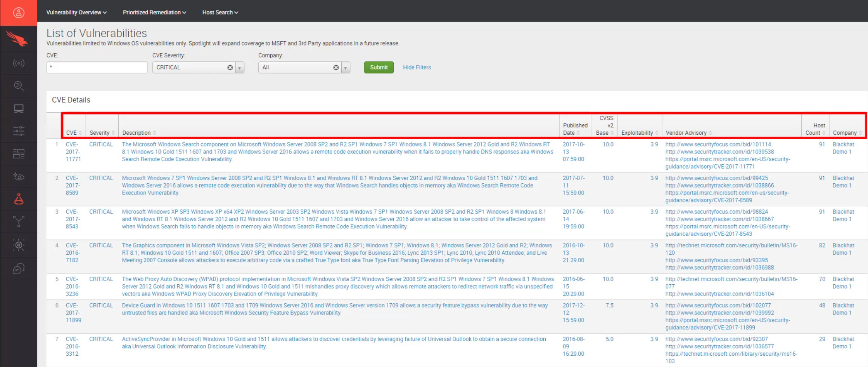Sort table by Exploitability column
868x367 pixels.
click(x=640, y=133)
